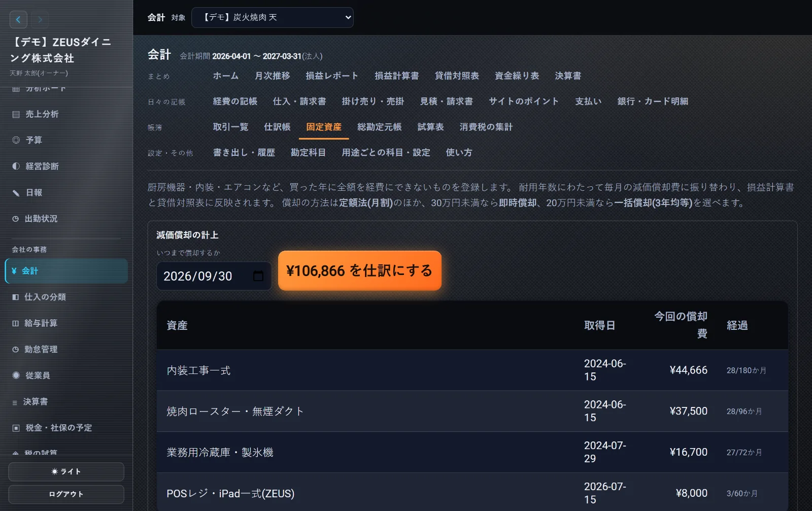The width and height of the screenshot is (812, 511).
Task: Open 勘定科目 settings
Action: (308, 153)
